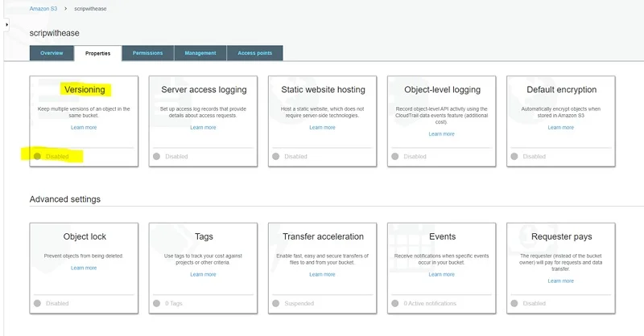This screenshot has width=644, height=336.
Task: Click the Suspended status circle
Action: tap(275, 303)
